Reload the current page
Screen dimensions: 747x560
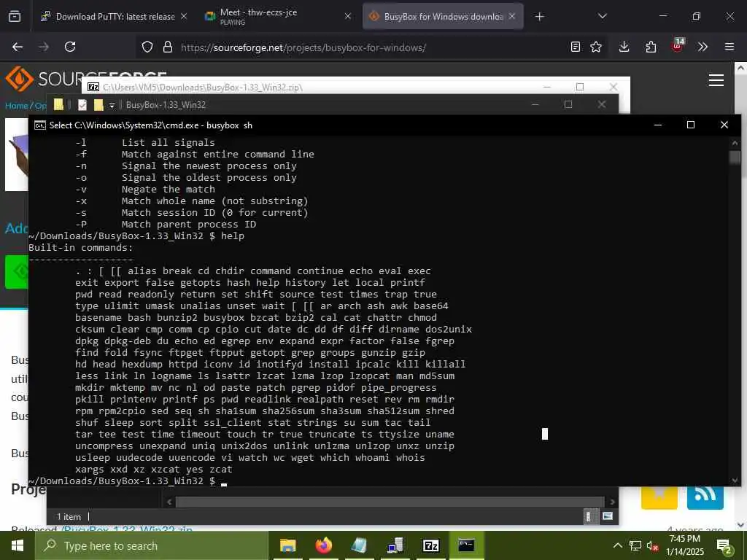point(70,47)
